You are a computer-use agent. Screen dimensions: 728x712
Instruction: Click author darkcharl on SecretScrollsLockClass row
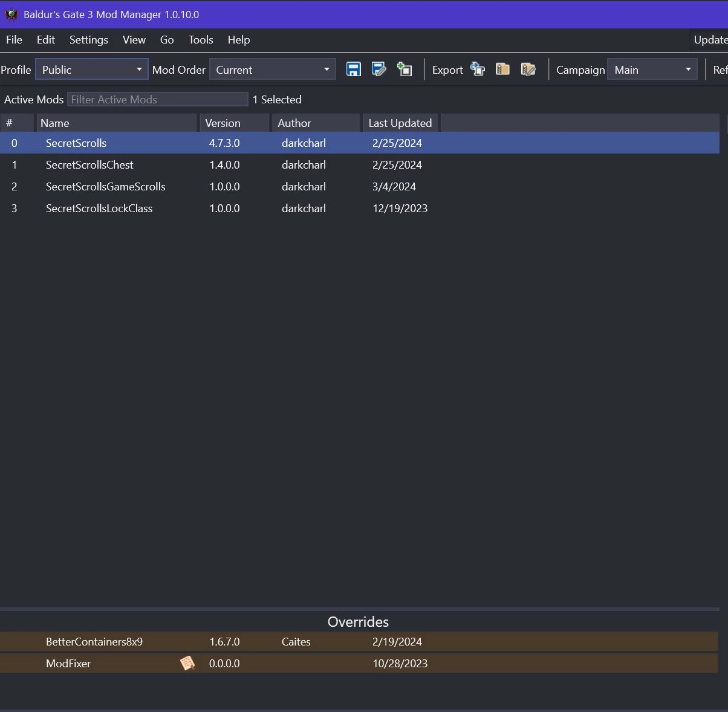point(304,209)
